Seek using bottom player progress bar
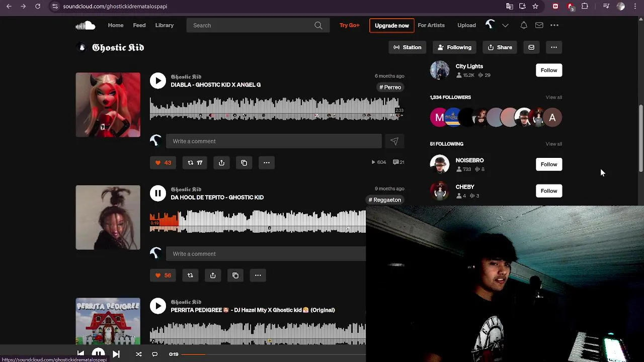Screen dimensions: 644x362 [273, 354]
